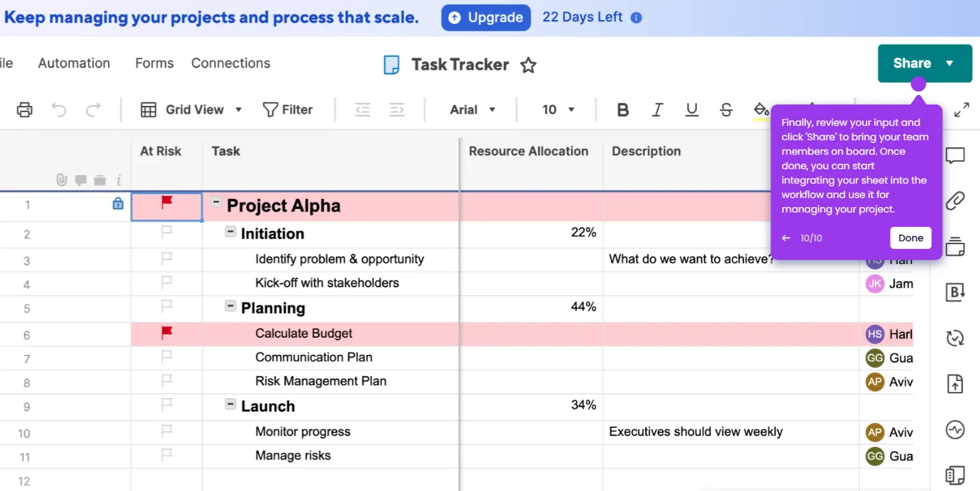
Task: Open the conversations panel icon
Action: 955,156
